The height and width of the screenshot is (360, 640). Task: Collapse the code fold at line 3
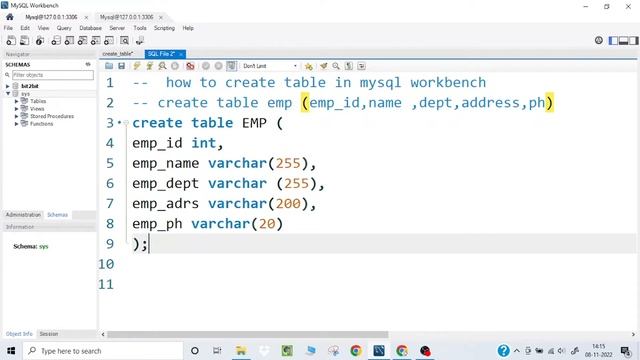pos(126,123)
